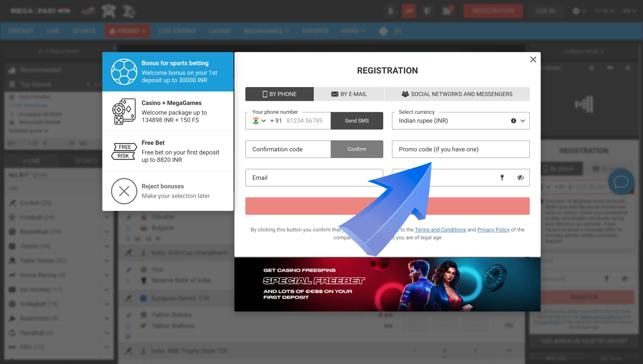
Task: Focus the Email input field
Action: point(314,178)
